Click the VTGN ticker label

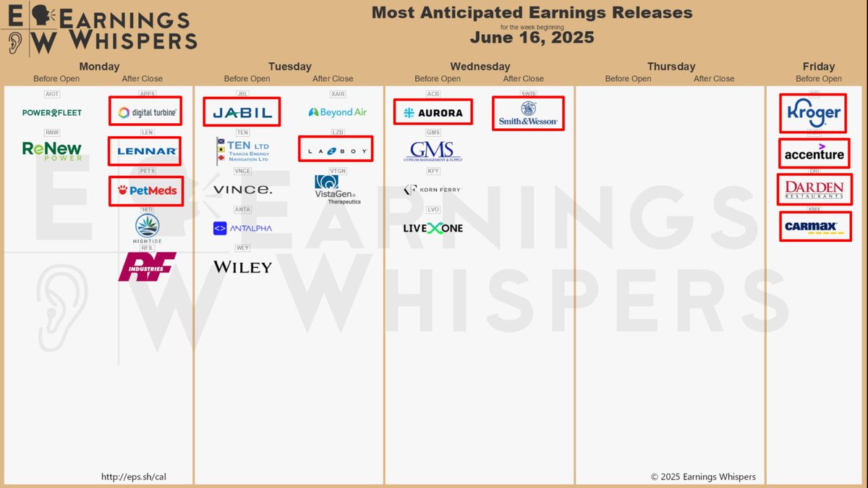tap(337, 171)
